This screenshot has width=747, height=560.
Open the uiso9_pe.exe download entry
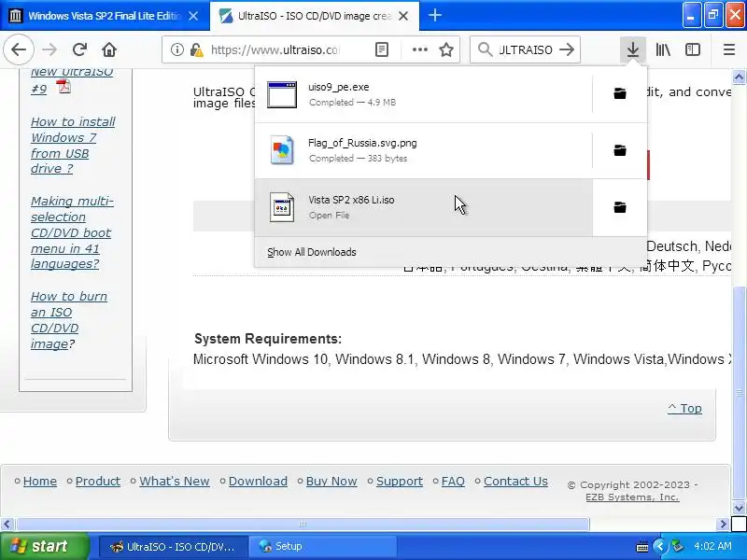[x=424, y=94]
